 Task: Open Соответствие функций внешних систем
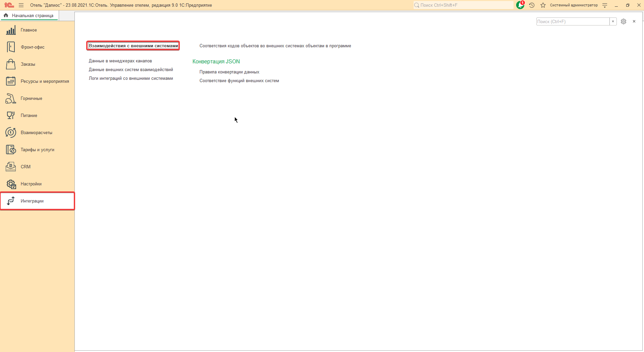point(239,81)
